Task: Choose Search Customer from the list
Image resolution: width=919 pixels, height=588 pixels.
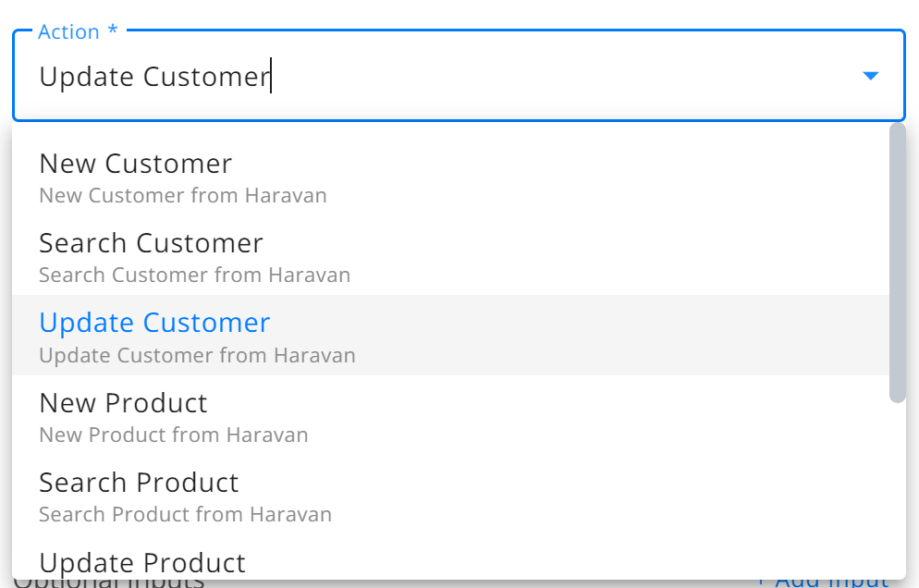Action: [450, 255]
